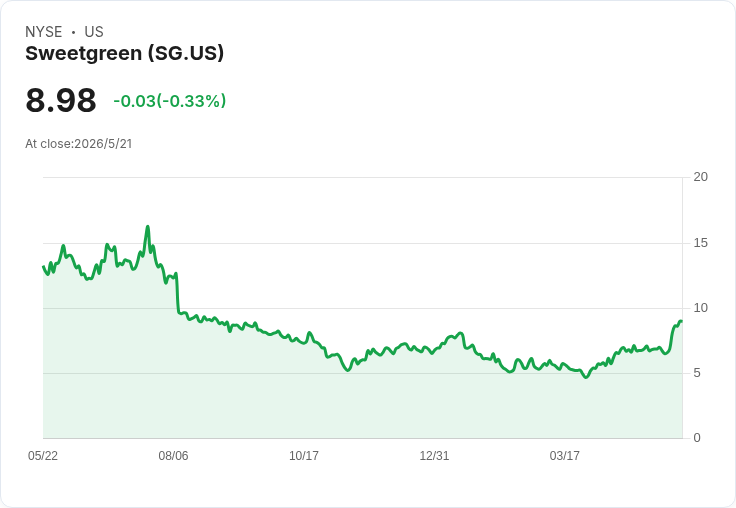Click the lowest dip in the chart line after 03/17

click(x=586, y=377)
